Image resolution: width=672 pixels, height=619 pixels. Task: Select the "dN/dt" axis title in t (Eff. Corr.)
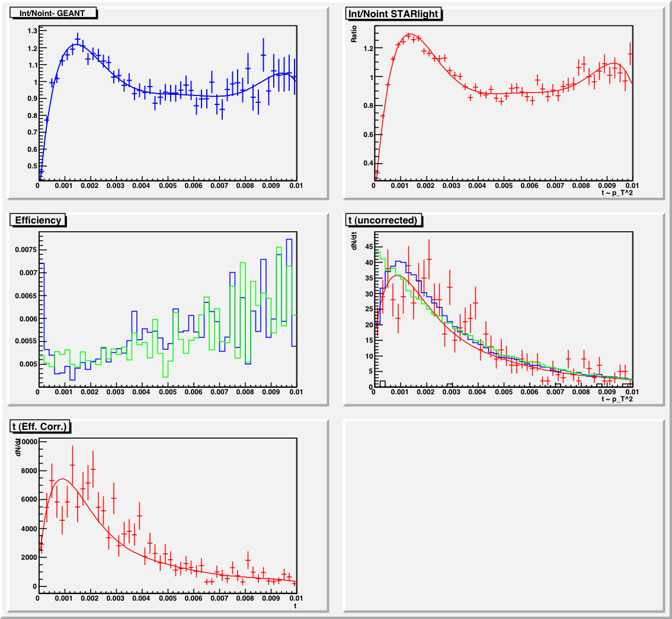tap(18, 450)
